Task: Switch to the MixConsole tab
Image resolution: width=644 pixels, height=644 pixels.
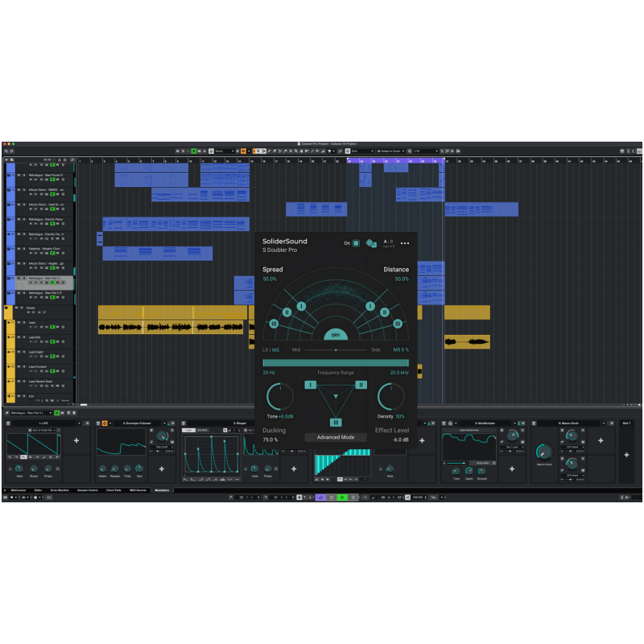Action: (19, 490)
